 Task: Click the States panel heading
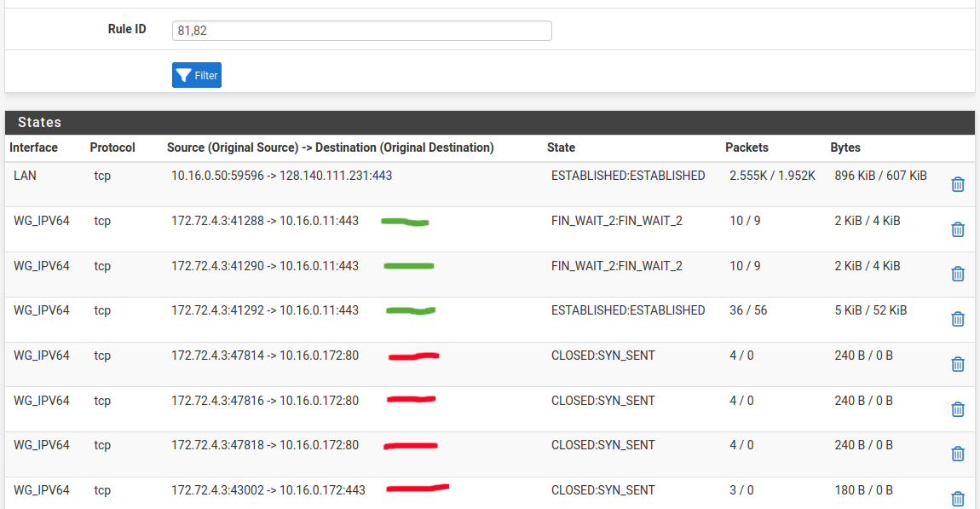[40, 123]
